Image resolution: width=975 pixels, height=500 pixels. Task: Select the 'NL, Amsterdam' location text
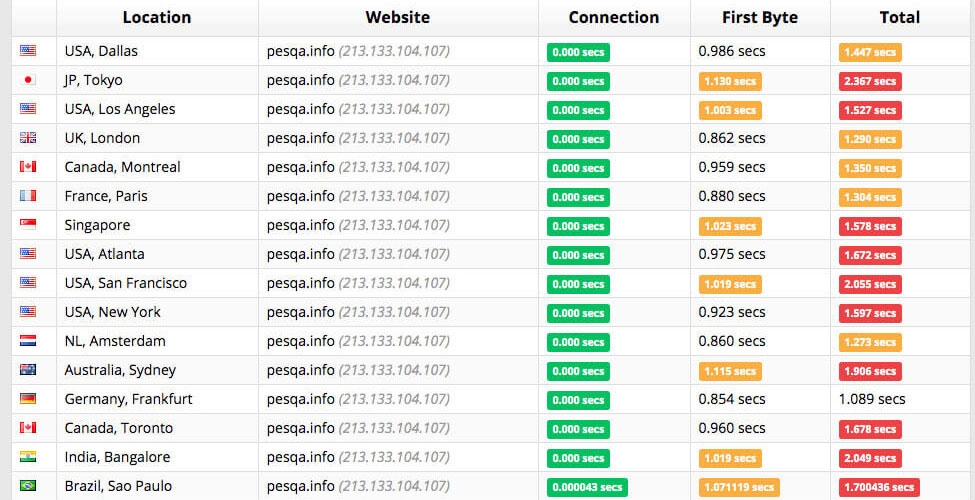pyautogui.click(x=115, y=341)
